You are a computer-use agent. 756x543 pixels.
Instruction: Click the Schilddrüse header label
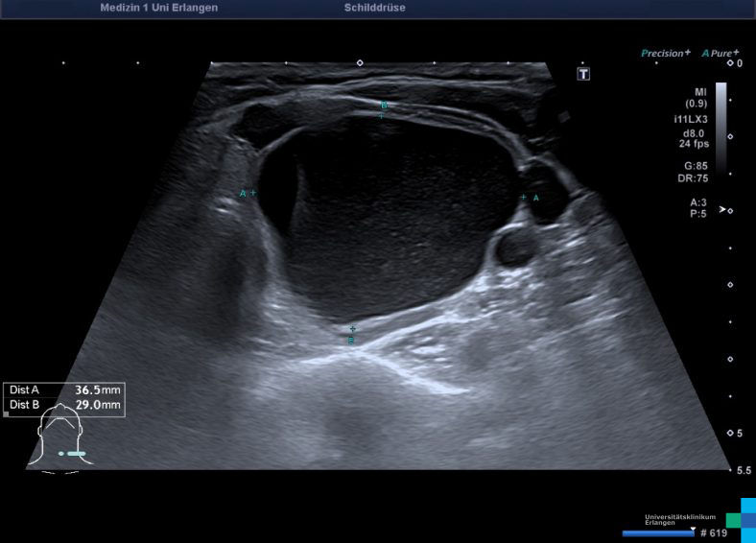[x=374, y=8]
